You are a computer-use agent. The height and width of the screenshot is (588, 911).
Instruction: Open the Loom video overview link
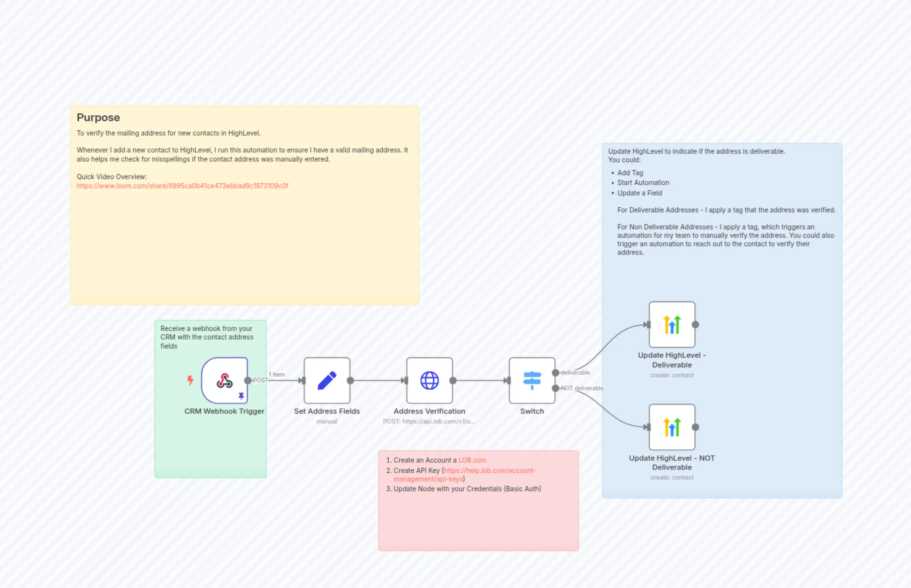tap(182, 186)
